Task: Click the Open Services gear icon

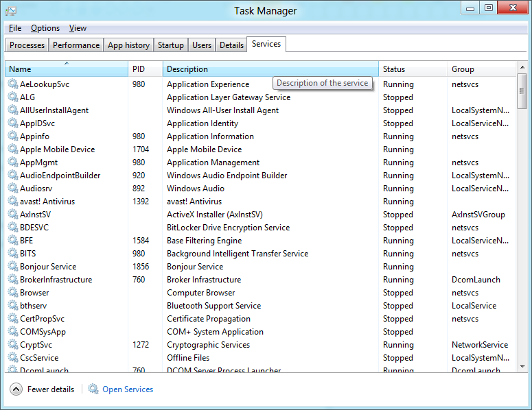Action: [93, 389]
